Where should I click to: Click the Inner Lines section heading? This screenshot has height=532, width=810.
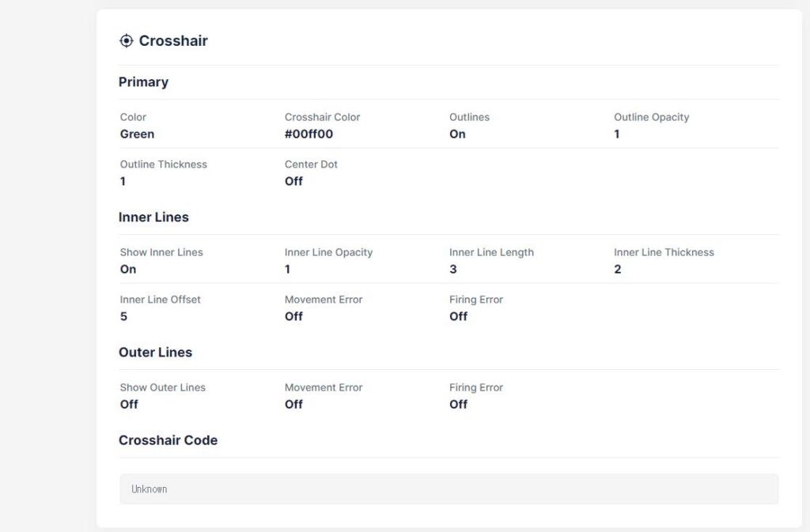[153, 217]
